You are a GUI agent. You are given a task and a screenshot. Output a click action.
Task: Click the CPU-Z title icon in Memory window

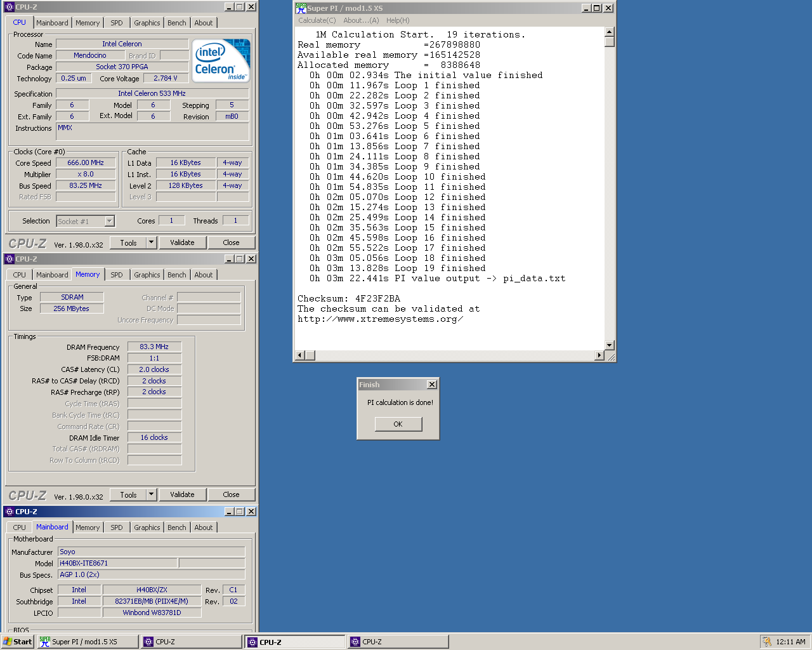9,259
